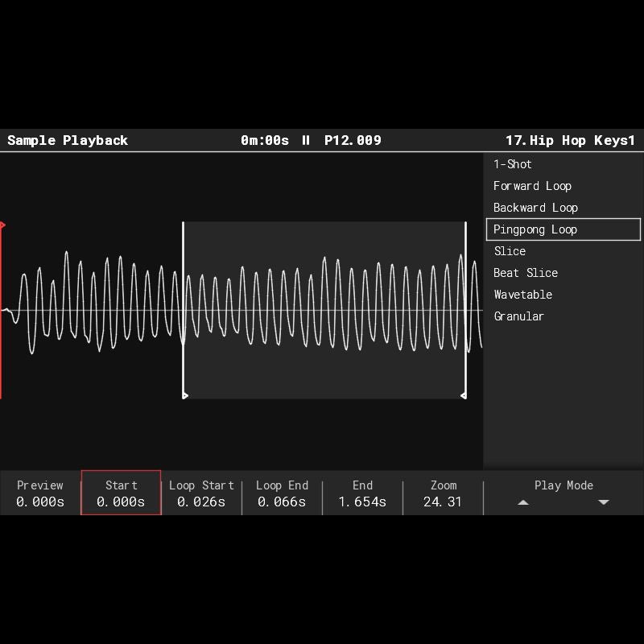Choose Wavetable play mode

tap(563, 295)
